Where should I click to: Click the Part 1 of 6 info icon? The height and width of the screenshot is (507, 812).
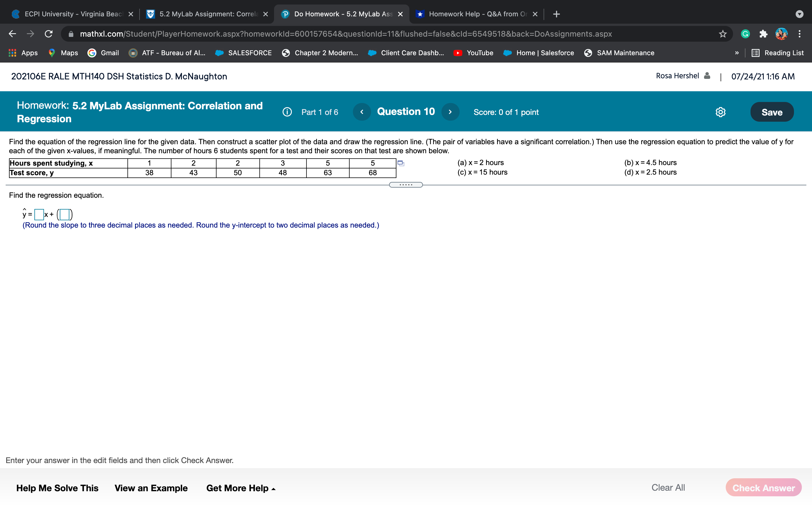[287, 112]
